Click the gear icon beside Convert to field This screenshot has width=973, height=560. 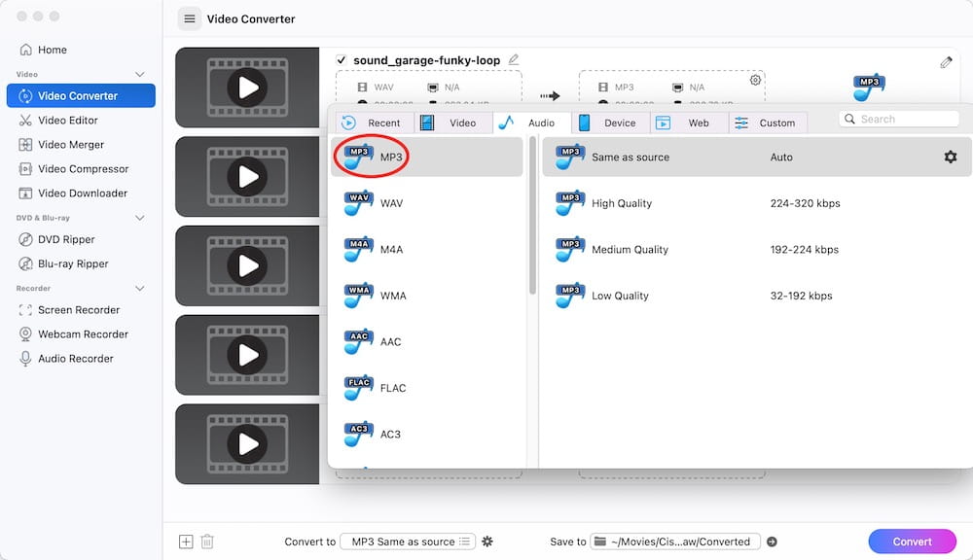click(487, 542)
